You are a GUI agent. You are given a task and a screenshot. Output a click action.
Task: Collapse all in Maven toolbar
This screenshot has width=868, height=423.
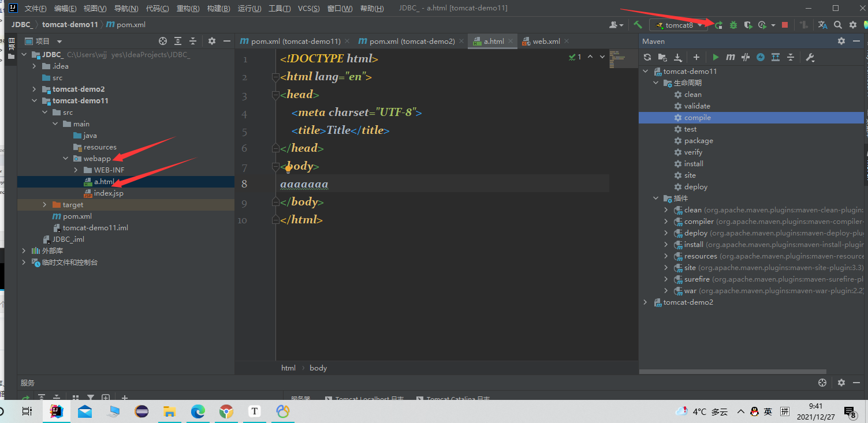pyautogui.click(x=791, y=57)
